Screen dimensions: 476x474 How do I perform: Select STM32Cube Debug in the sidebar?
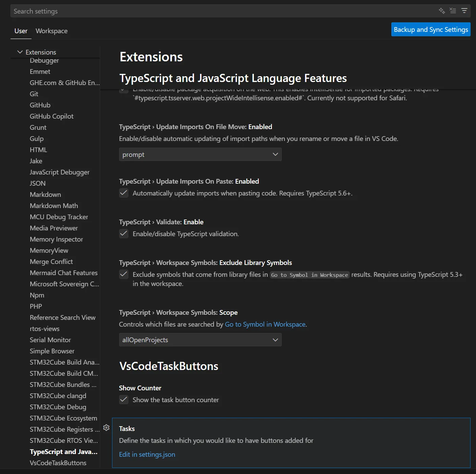tap(58, 407)
